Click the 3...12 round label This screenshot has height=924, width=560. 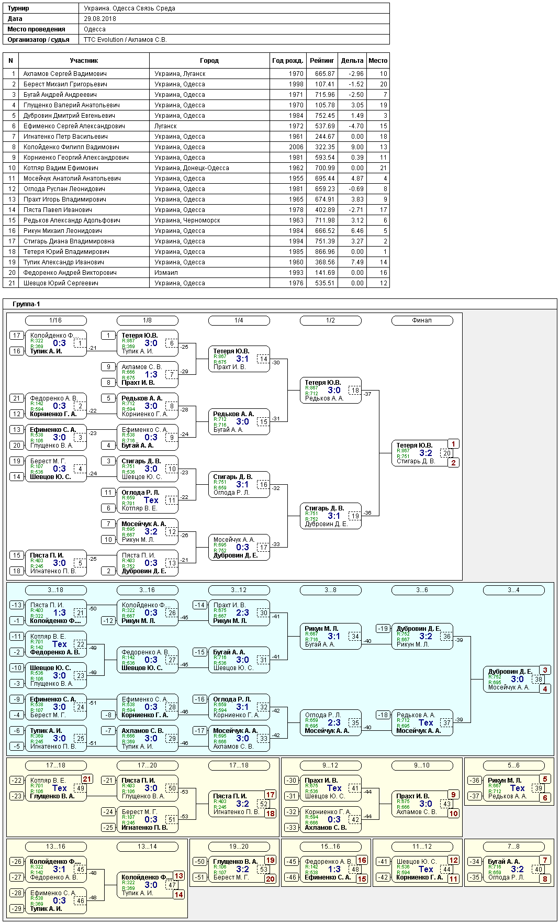(239, 590)
